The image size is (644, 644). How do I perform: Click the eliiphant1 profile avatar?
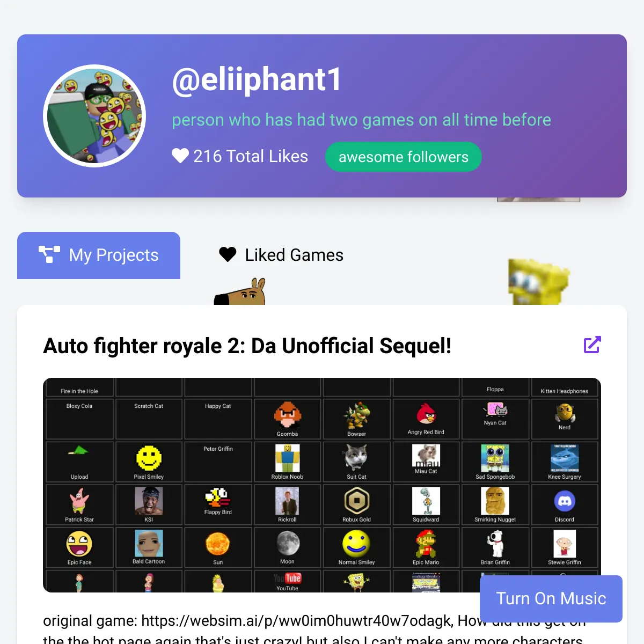[94, 116]
